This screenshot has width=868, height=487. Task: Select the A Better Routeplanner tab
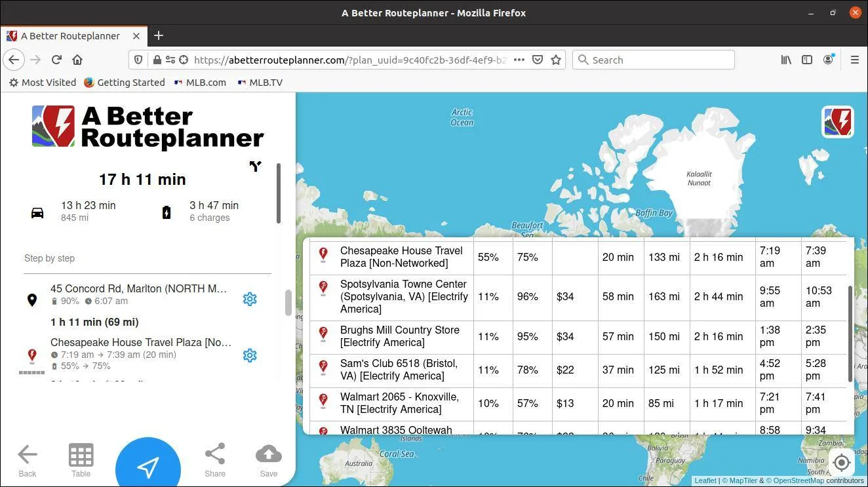point(73,35)
